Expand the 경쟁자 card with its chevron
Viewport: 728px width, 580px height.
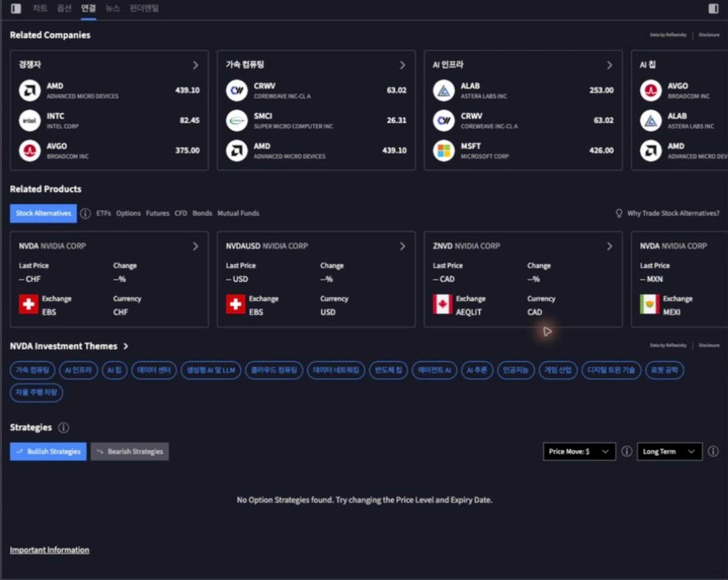click(x=195, y=65)
